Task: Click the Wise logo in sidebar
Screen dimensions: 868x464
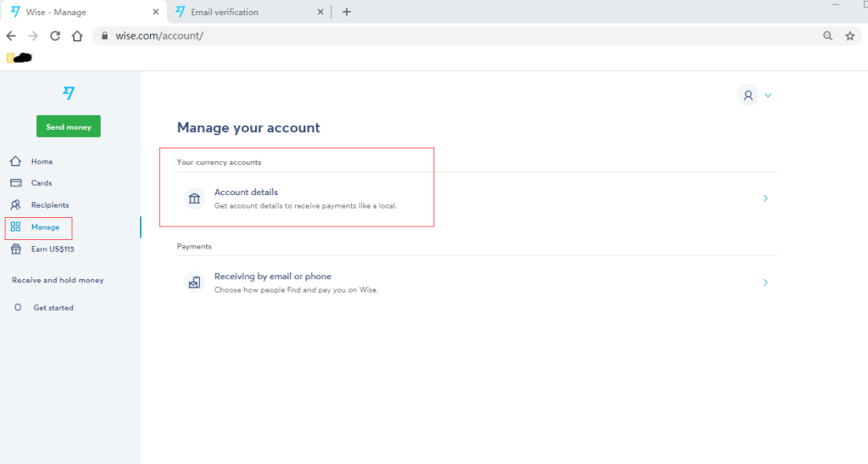Action: tap(69, 93)
